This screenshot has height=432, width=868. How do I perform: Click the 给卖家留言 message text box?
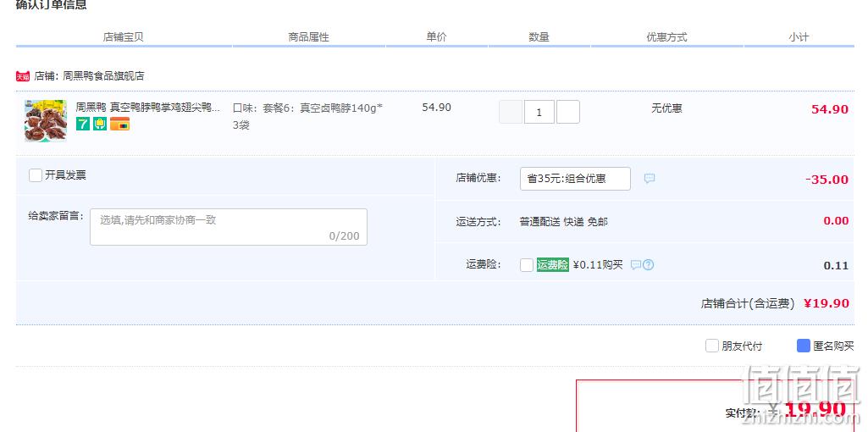229,227
